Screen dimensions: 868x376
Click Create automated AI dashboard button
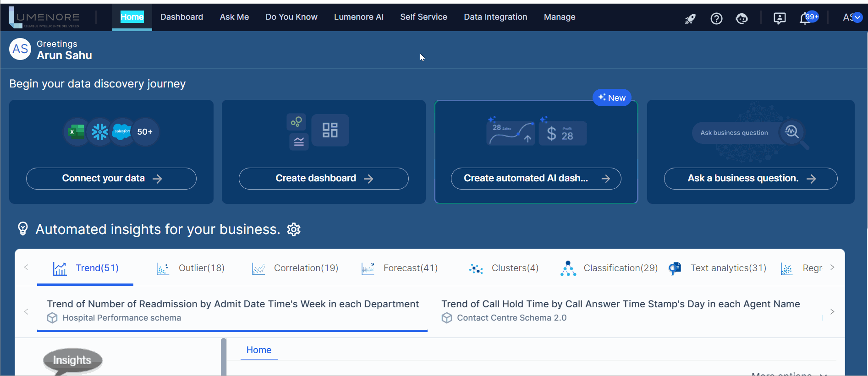click(536, 179)
